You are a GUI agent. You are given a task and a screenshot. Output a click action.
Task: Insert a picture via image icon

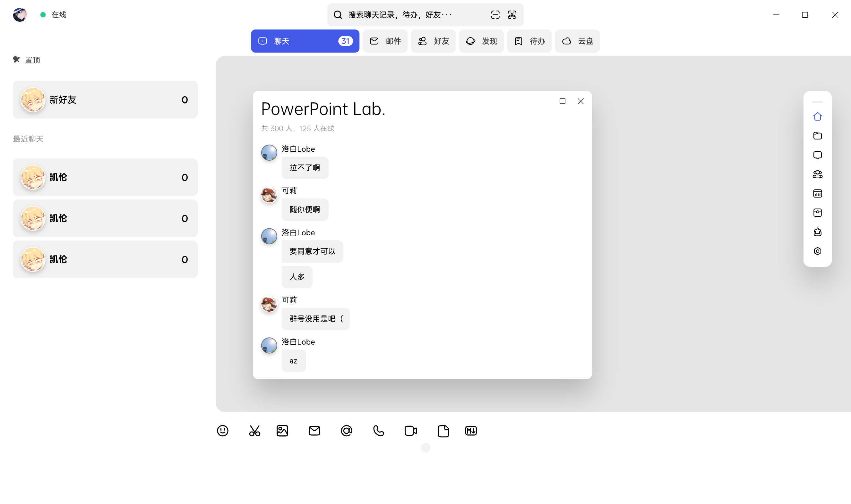click(x=282, y=431)
